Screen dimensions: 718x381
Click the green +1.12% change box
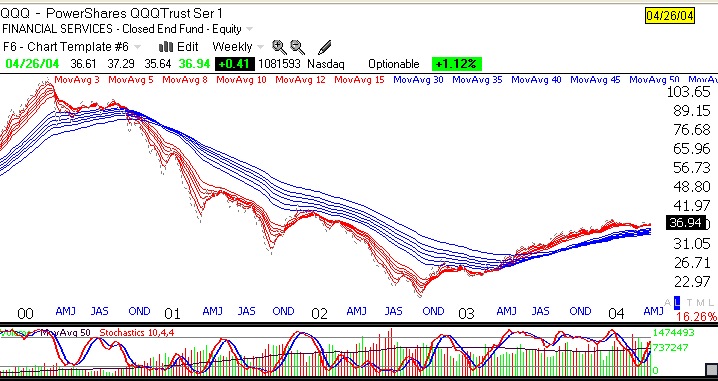[x=457, y=64]
